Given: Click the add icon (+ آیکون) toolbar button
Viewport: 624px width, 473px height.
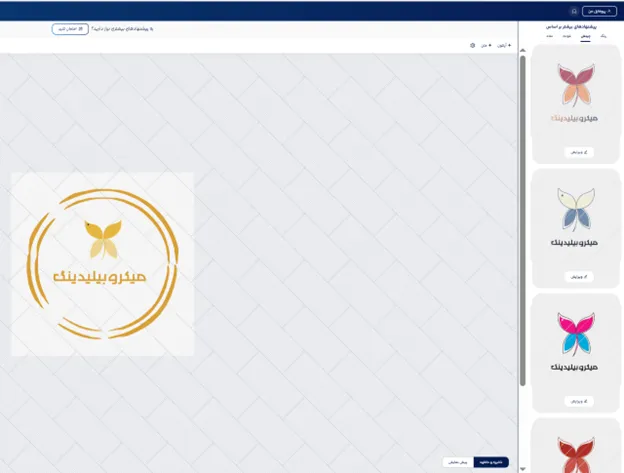Looking at the screenshot, I should [504, 46].
